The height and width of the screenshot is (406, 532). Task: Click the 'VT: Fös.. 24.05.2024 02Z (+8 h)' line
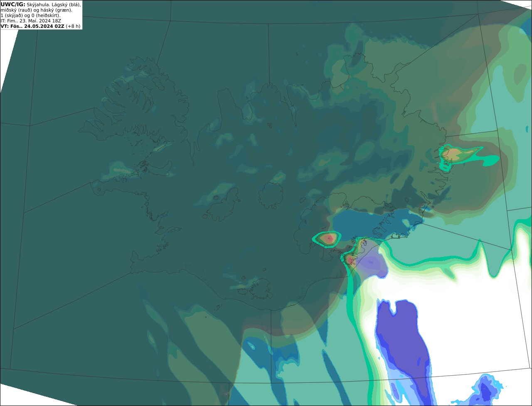41,26
